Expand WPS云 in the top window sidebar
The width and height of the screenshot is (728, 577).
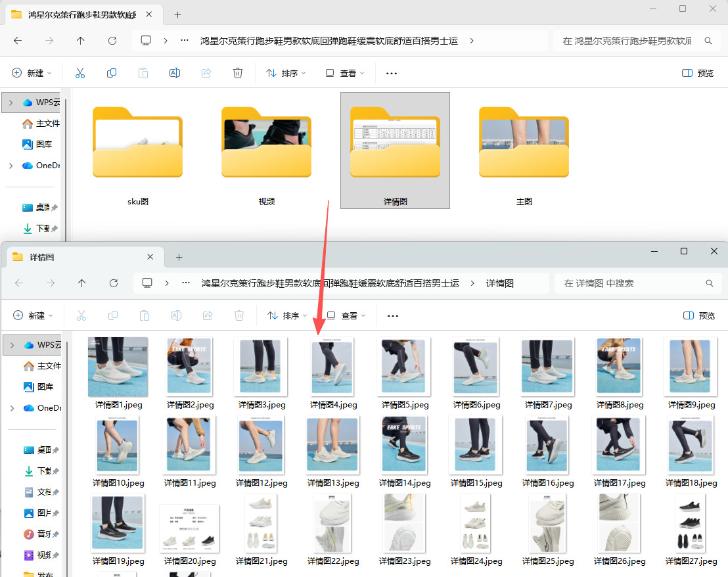(x=11, y=102)
